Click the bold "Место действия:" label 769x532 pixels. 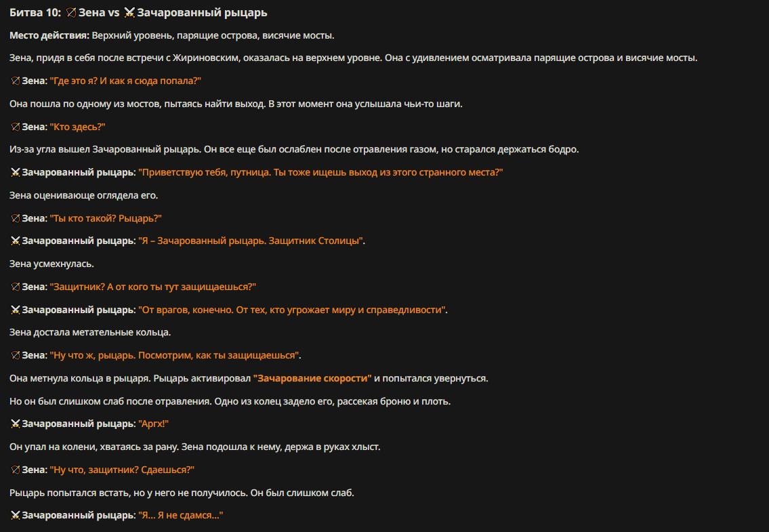click(x=49, y=35)
